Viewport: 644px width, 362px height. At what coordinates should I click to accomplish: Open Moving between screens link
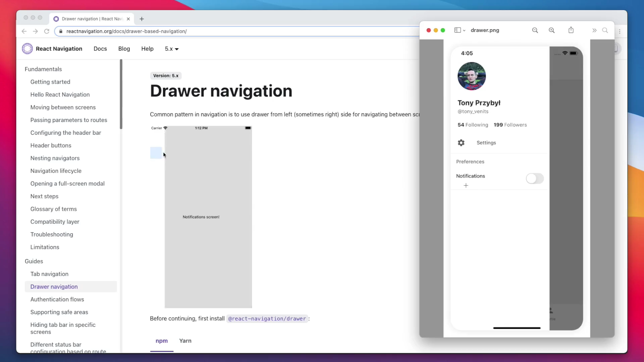click(x=63, y=107)
